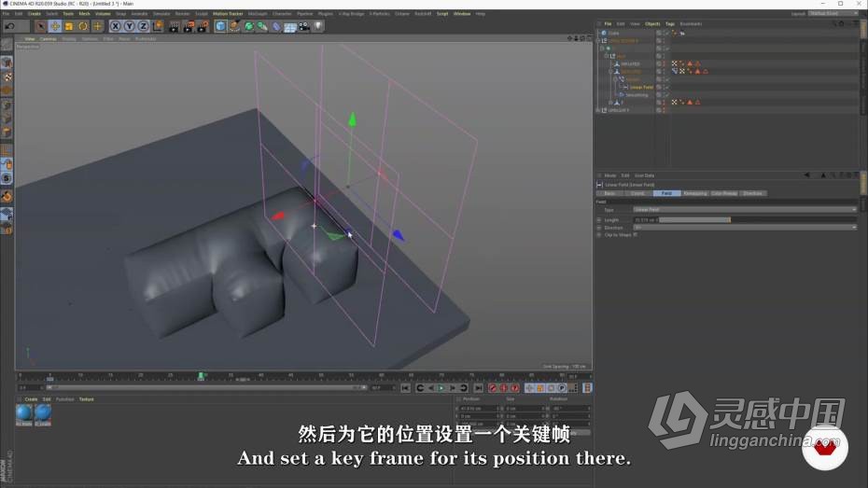The image size is (868, 488).
Task: Select the second blue material ball
Action: 43,412
